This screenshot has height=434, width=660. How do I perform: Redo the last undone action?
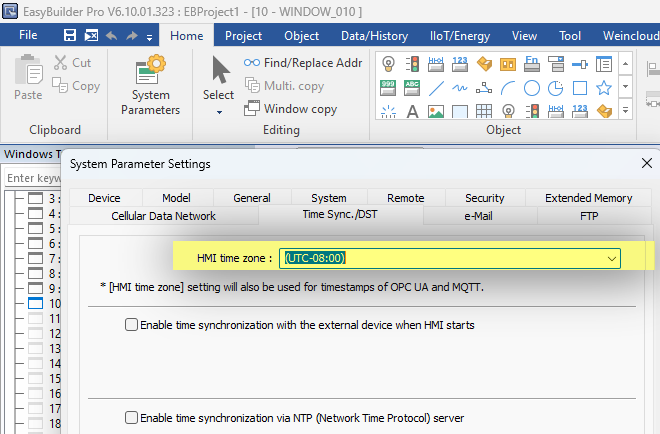click(132, 36)
